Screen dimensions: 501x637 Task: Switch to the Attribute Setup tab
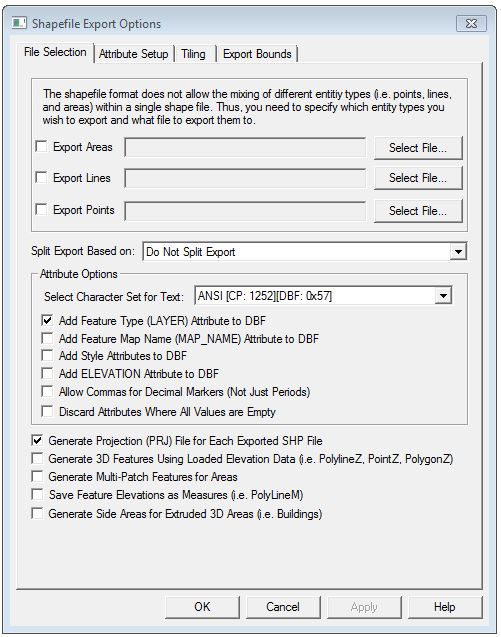point(133,54)
